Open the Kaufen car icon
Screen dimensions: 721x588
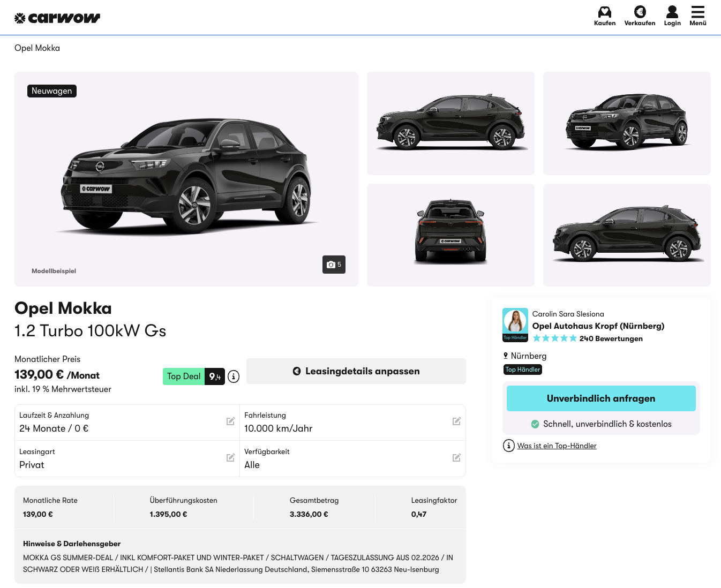pos(605,12)
